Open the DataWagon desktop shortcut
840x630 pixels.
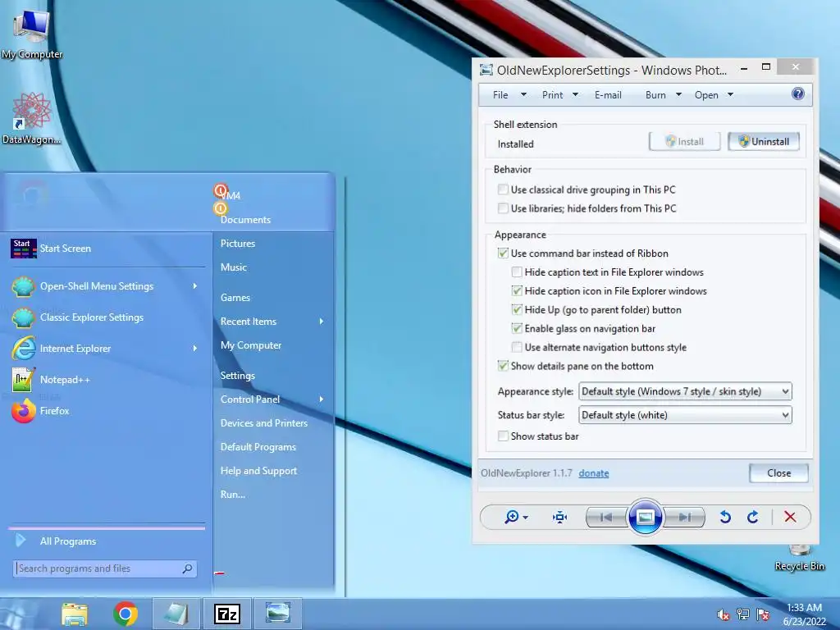tap(32, 118)
